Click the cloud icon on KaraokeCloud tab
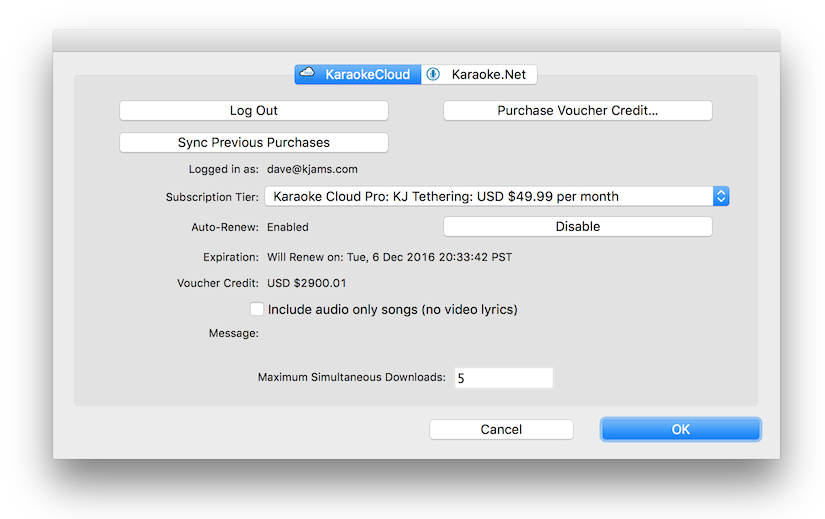This screenshot has width=825, height=519. (x=307, y=73)
